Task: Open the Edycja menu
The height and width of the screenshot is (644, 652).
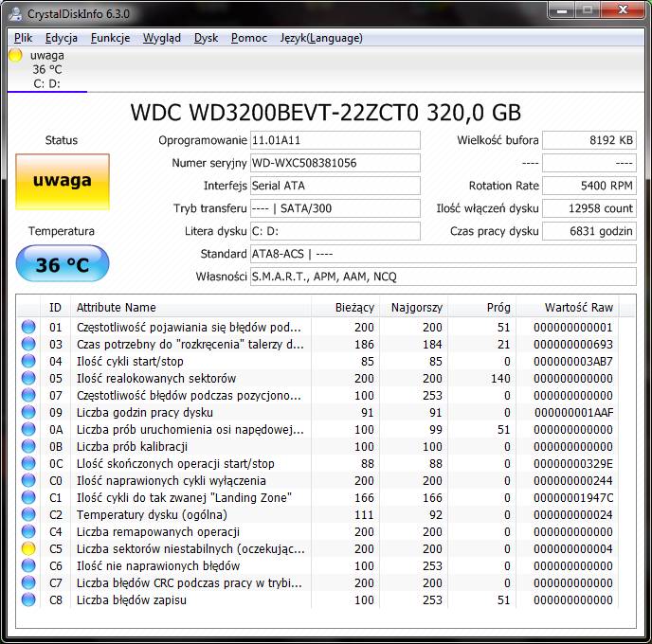Action: (x=61, y=38)
